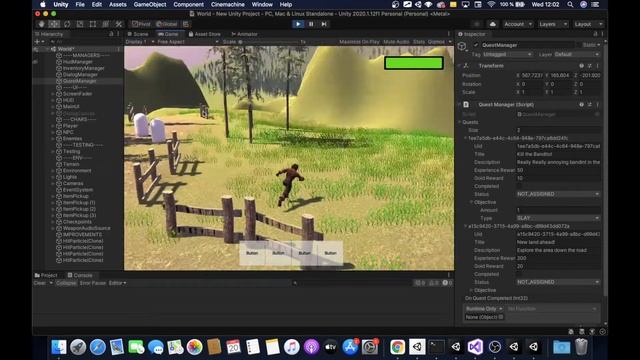This screenshot has height=360, width=640.
Task: Switch to the Asset Store tab
Action: coord(204,34)
